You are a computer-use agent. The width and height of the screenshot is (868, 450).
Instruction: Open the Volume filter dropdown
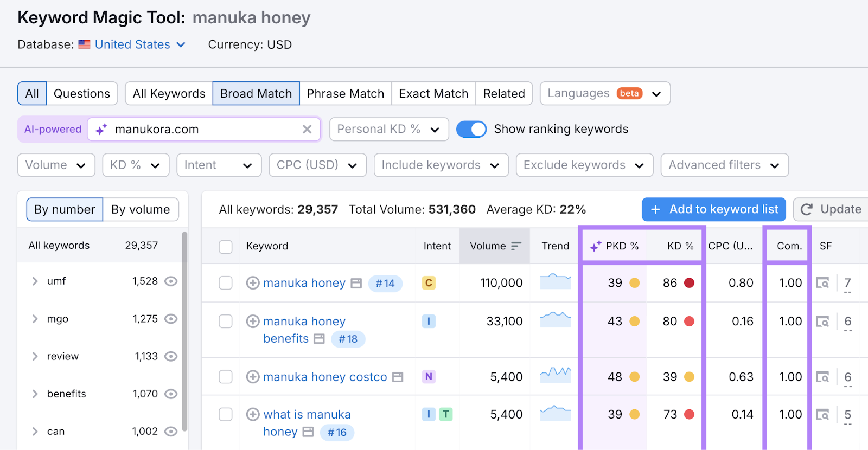click(x=56, y=165)
